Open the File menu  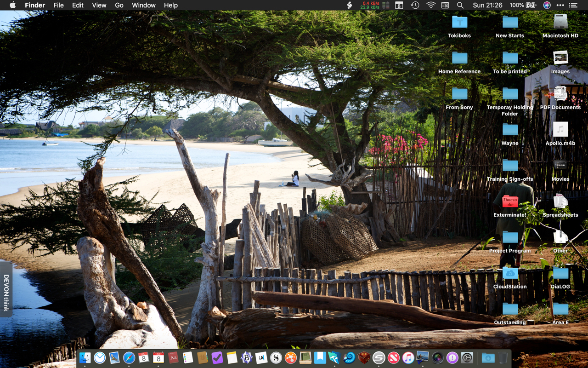point(58,5)
